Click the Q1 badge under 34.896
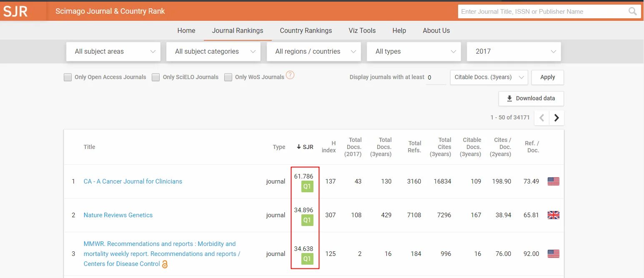This screenshot has height=278, width=644. pos(307,220)
